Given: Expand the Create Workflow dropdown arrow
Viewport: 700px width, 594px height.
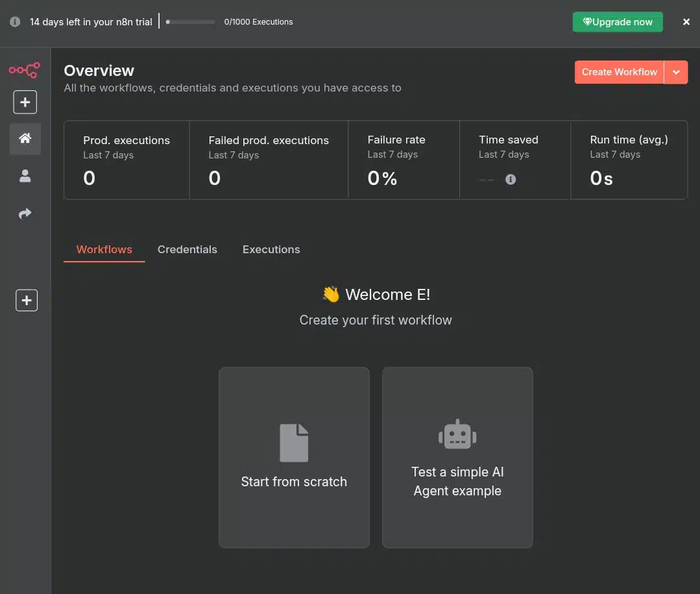Looking at the screenshot, I should pyautogui.click(x=676, y=72).
